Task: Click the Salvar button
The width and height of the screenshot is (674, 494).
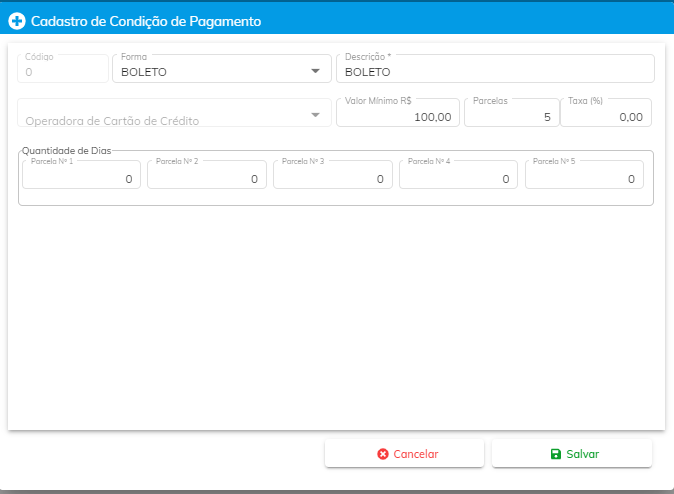Action: pos(572,454)
